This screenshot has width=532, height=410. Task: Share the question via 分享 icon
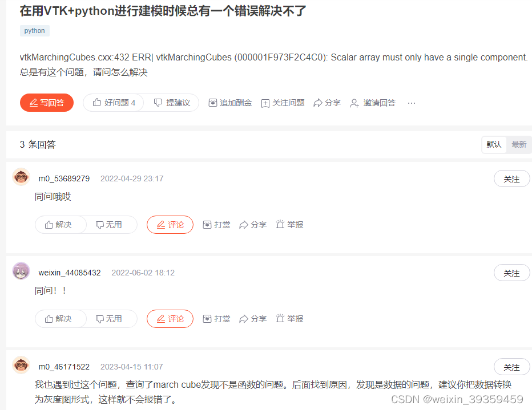[x=317, y=103]
